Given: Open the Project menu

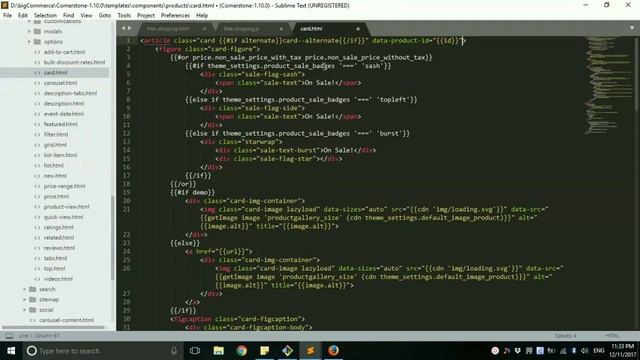Looking at the screenshot, I should 146,16.
